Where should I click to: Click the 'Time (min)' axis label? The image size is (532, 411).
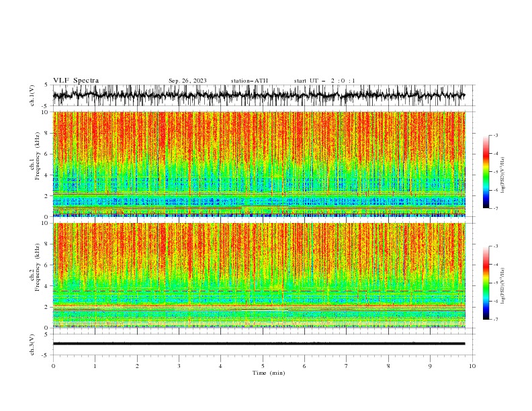[269, 373]
